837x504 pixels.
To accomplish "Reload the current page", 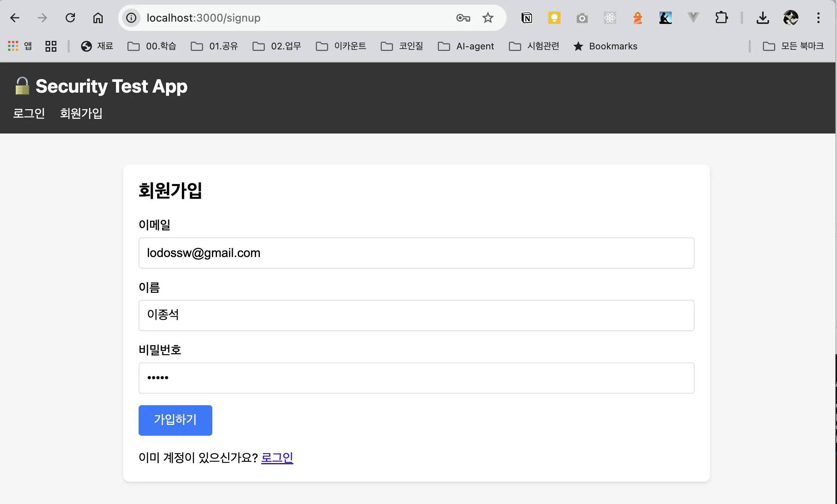I will pos(70,18).
